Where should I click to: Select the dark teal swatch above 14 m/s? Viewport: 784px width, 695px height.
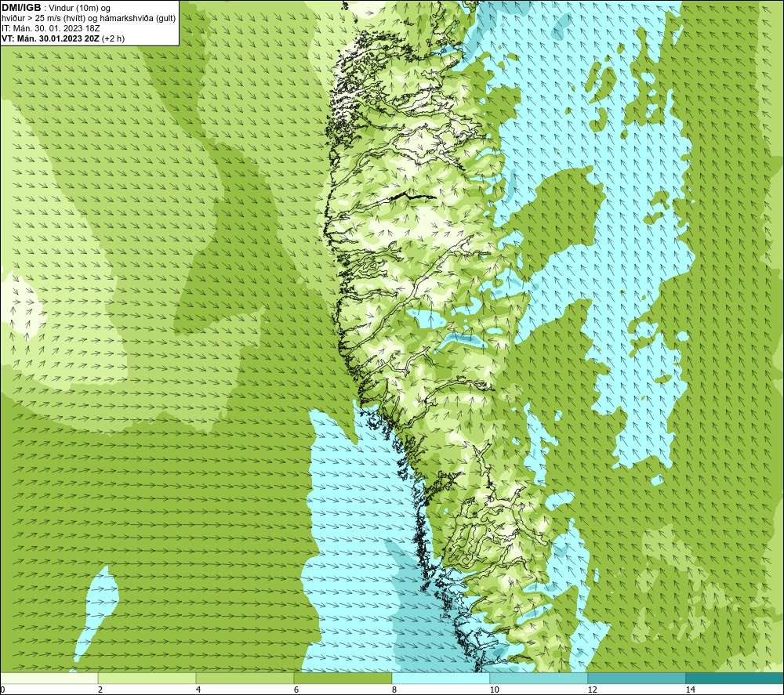click(734, 678)
